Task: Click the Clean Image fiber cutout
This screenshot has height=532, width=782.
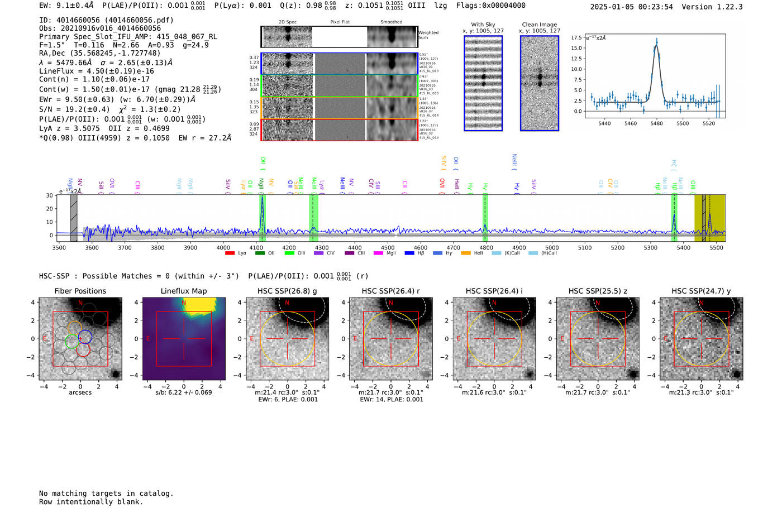Action: pyautogui.click(x=540, y=83)
